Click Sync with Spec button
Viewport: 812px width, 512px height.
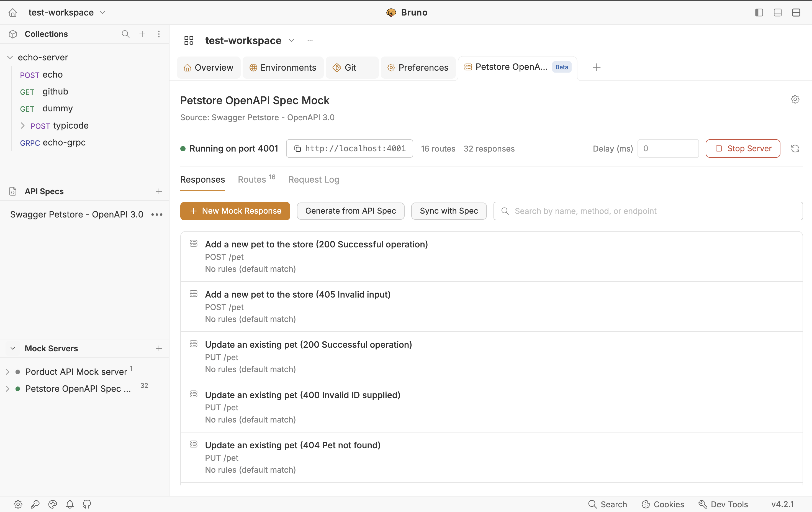(449, 211)
